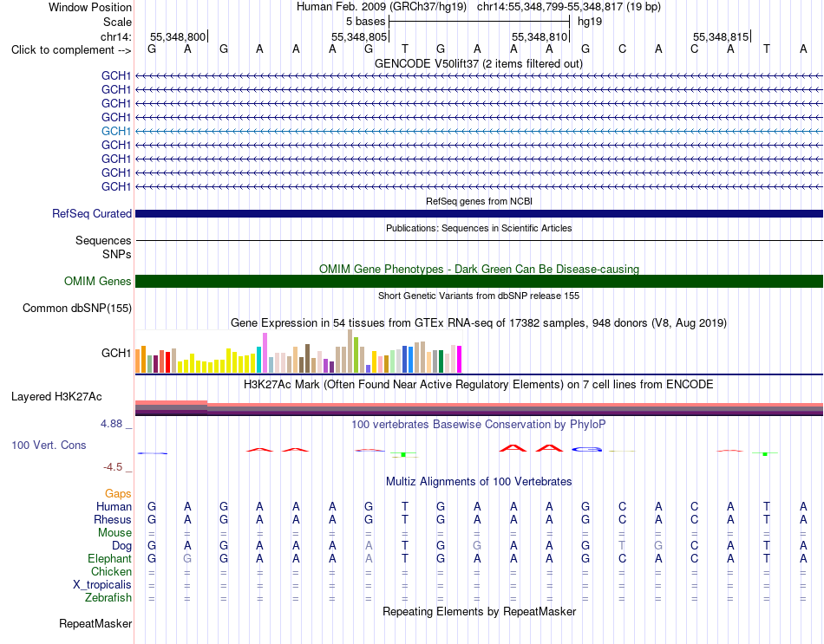Screen dimensions: 824x644
Task: Click the dark green GTEx bar
Action: pyautogui.click(x=441, y=361)
